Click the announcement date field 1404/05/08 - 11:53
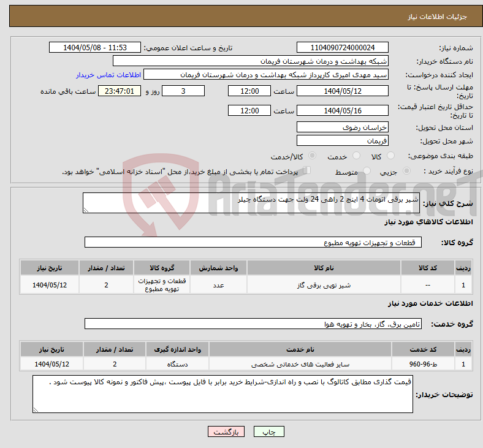 click(x=95, y=47)
